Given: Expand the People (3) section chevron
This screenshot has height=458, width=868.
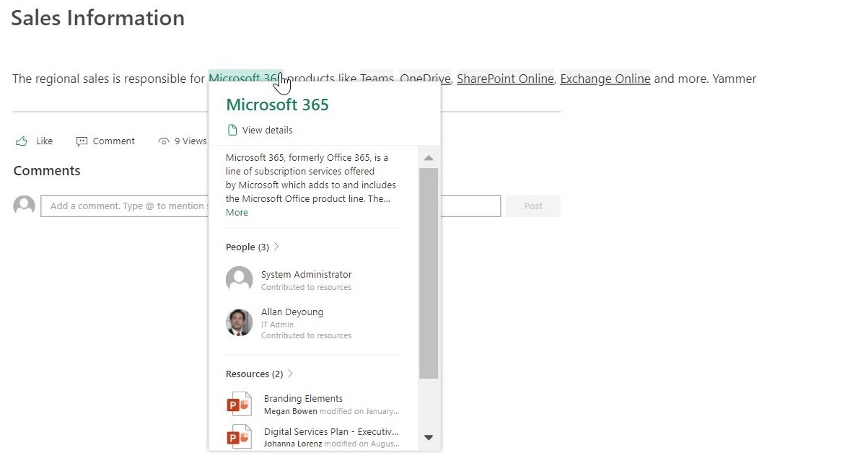Looking at the screenshot, I should [x=276, y=247].
